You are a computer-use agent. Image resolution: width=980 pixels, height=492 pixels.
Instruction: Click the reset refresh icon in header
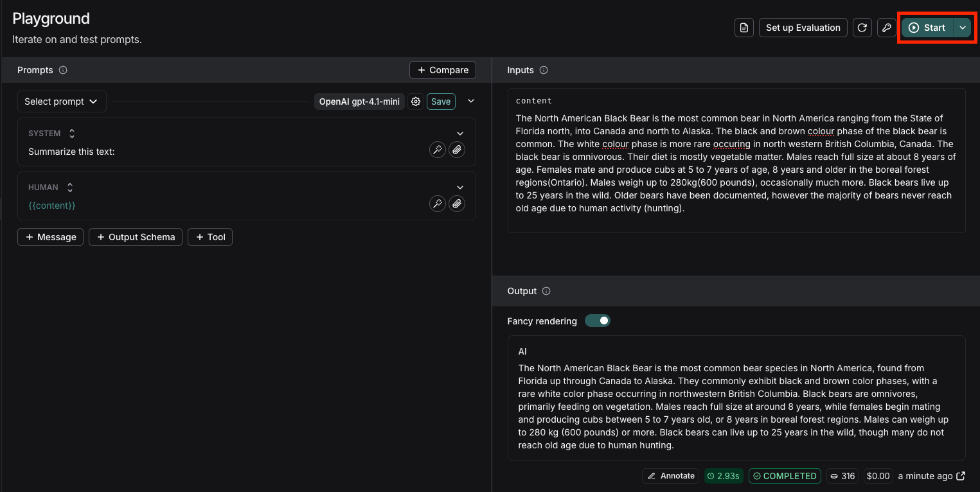point(862,28)
